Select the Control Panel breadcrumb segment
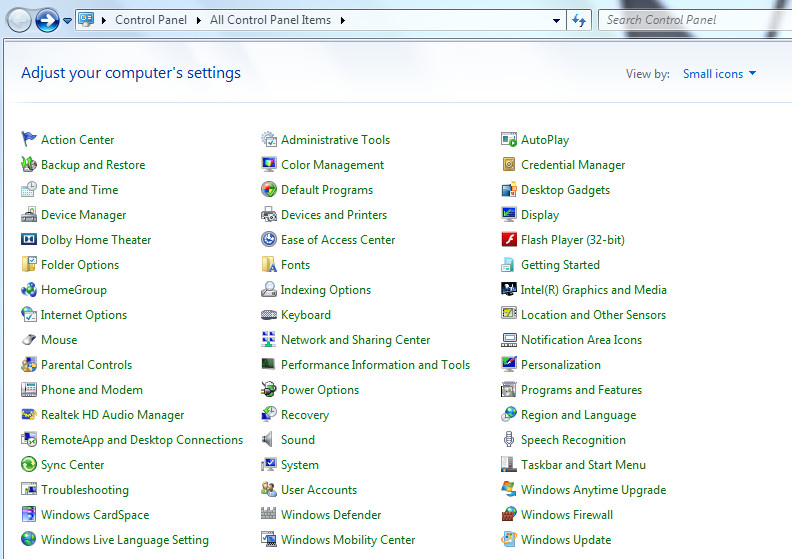Image resolution: width=792 pixels, height=559 pixels. [x=151, y=20]
